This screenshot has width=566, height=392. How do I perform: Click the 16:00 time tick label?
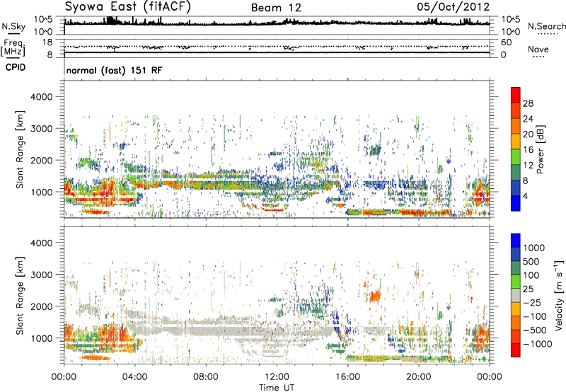point(347,377)
